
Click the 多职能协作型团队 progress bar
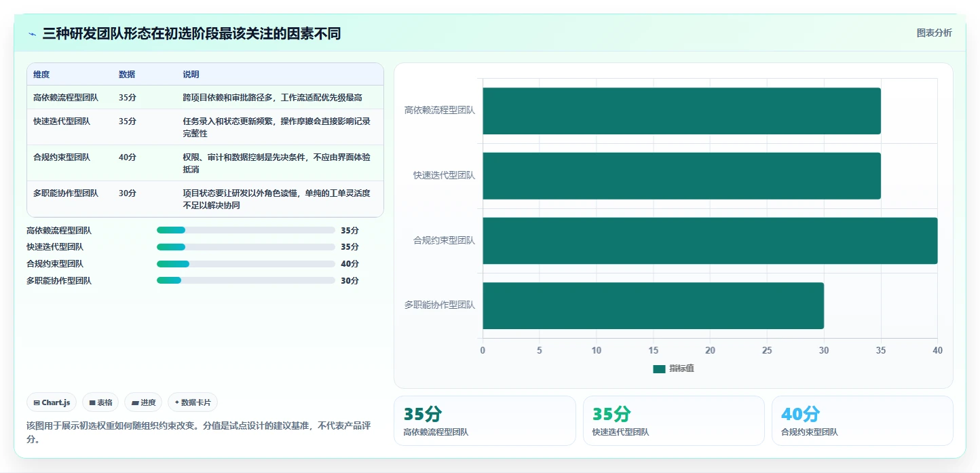click(x=246, y=280)
